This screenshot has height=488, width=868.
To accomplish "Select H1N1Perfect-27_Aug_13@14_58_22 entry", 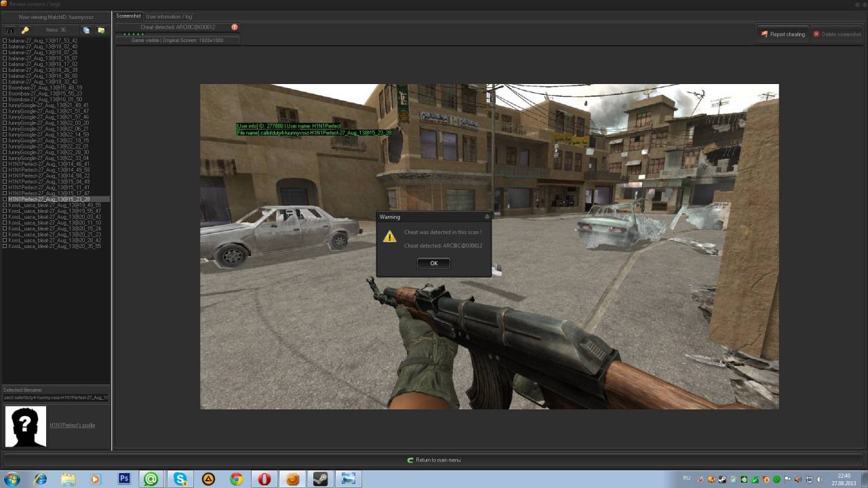I will click(49, 176).
